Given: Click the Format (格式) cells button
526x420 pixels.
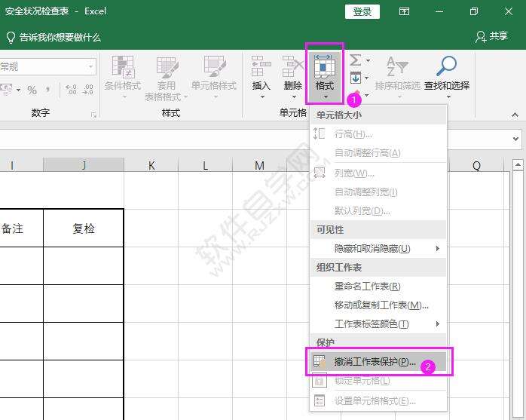Looking at the screenshot, I should pos(324,77).
